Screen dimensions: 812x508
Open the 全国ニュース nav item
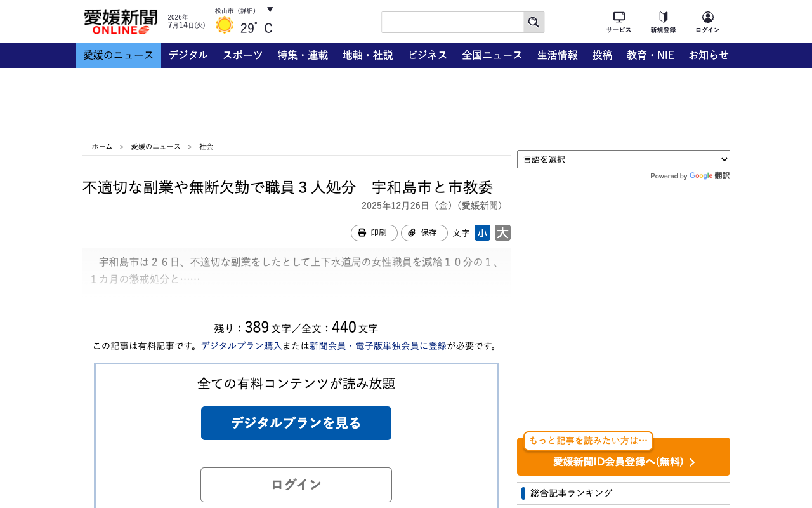pos(492,55)
